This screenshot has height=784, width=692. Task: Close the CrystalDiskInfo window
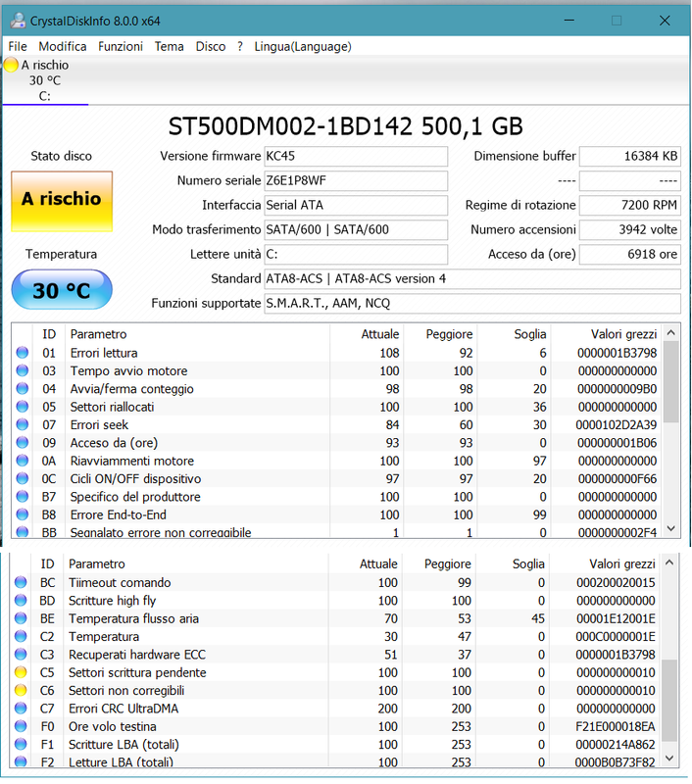665,21
